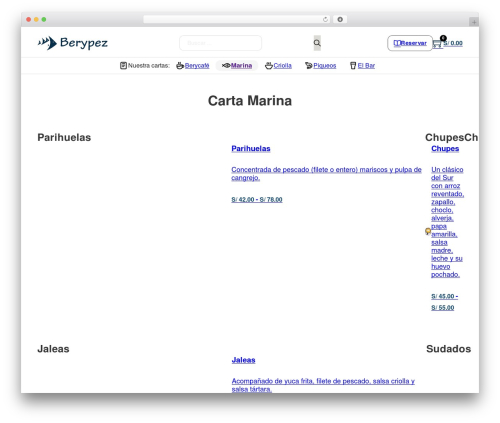500x423 pixels.
Task: Click the Berypez logo
Action: pyautogui.click(x=73, y=43)
